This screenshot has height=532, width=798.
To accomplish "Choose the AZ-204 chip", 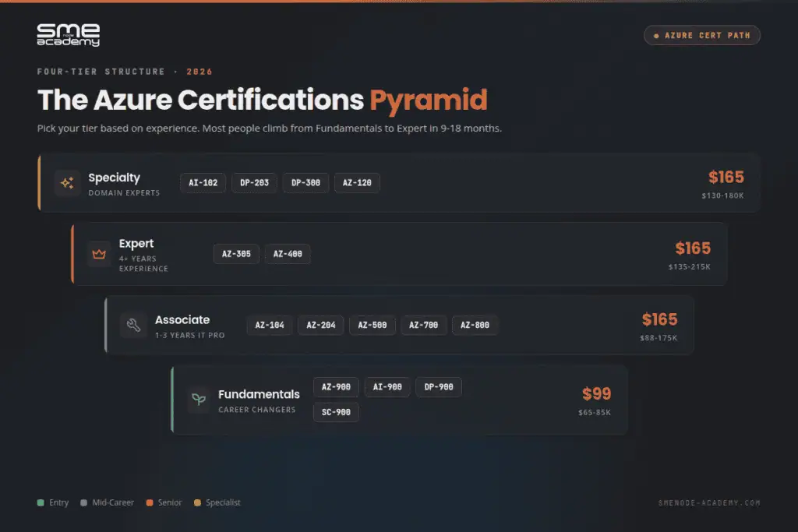I will [321, 325].
